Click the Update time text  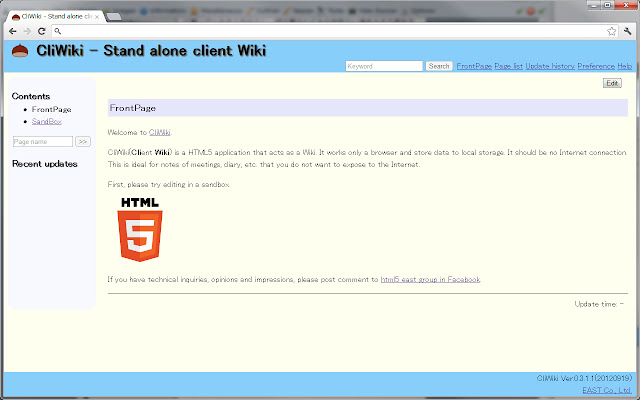tap(599, 304)
